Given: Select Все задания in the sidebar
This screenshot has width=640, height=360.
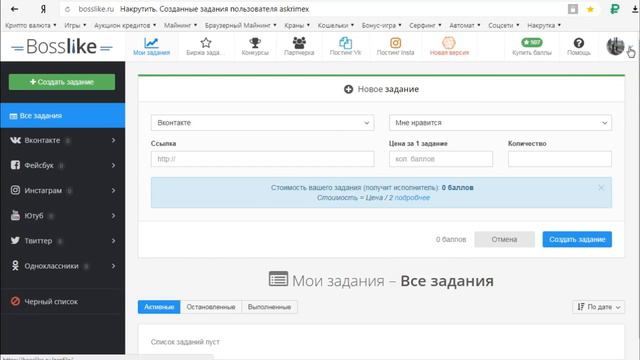Looking at the screenshot, I should coord(62,116).
